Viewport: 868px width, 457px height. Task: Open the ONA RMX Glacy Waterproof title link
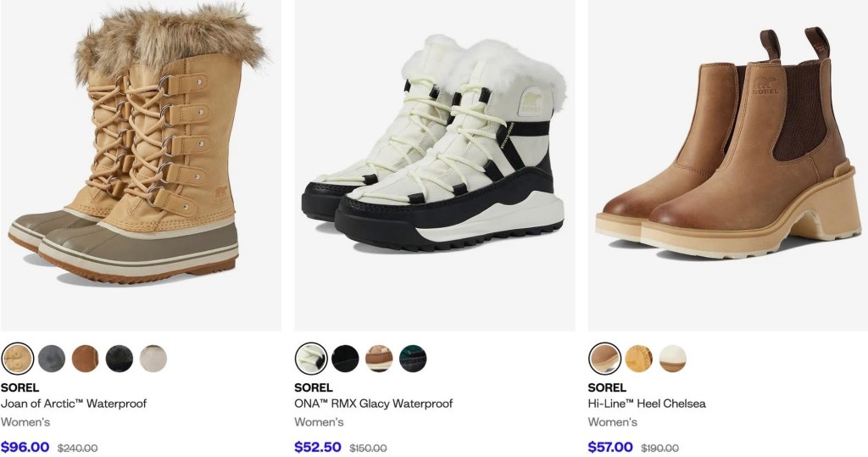click(373, 404)
